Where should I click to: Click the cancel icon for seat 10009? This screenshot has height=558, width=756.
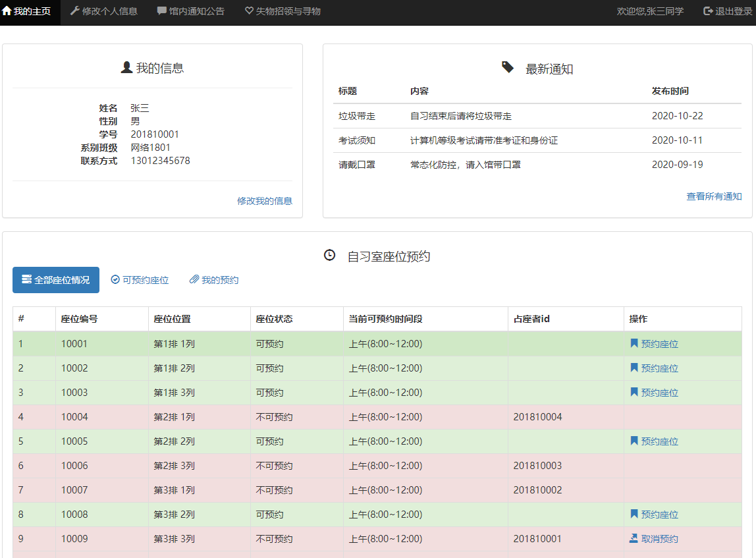coord(634,538)
